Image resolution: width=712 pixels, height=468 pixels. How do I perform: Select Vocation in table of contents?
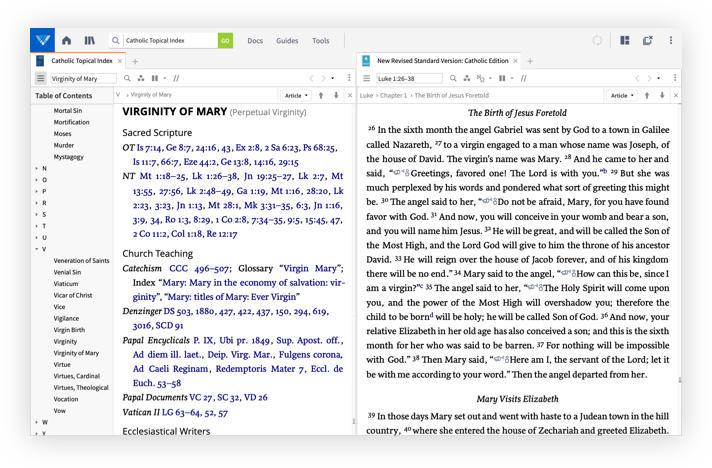click(x=66, y=399)
